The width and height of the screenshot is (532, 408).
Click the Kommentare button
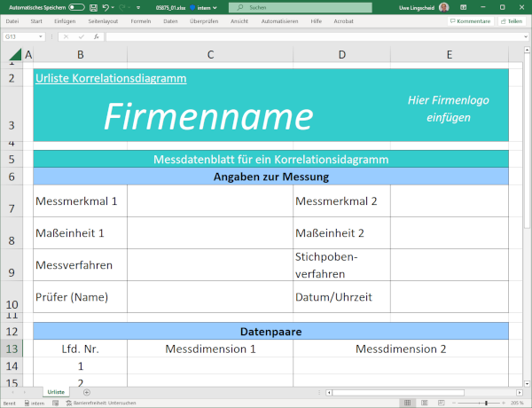click(469, 20)
